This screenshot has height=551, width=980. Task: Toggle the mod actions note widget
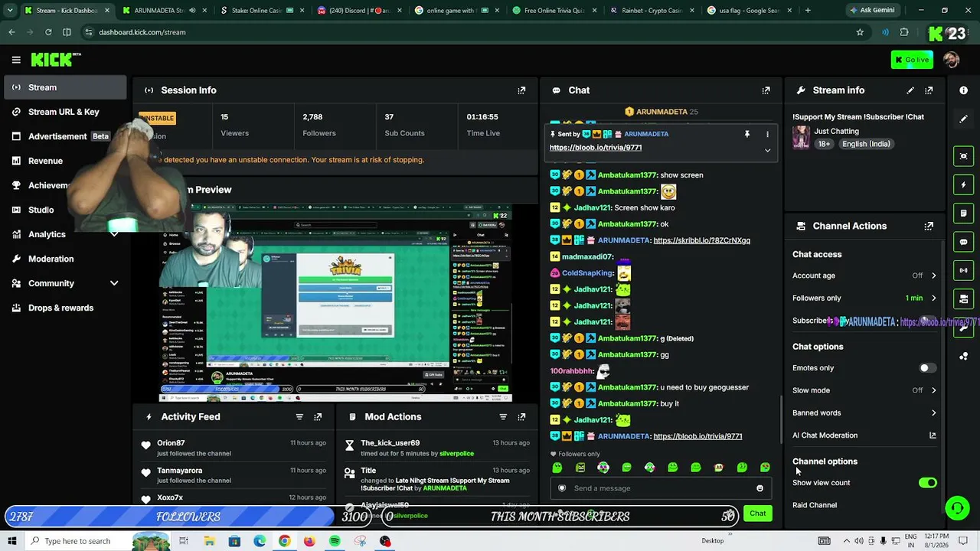pyautogui.click(x=963, y=213)
